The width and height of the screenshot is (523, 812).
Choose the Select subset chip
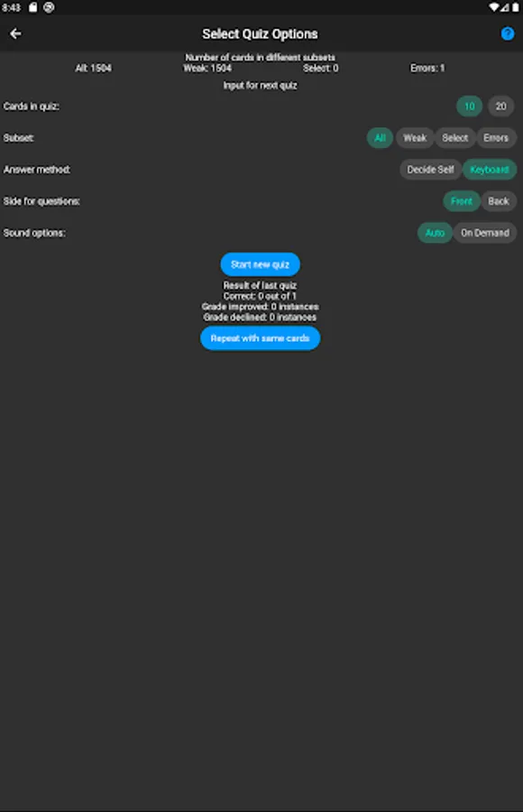[x=454, y=138]
